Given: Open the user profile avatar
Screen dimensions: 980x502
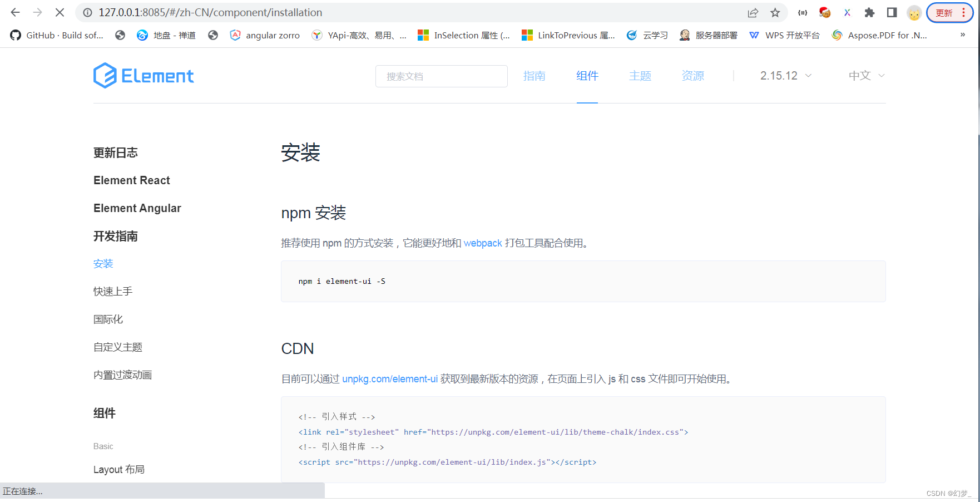Looking at the screenshot, I should tap(914, 13).
